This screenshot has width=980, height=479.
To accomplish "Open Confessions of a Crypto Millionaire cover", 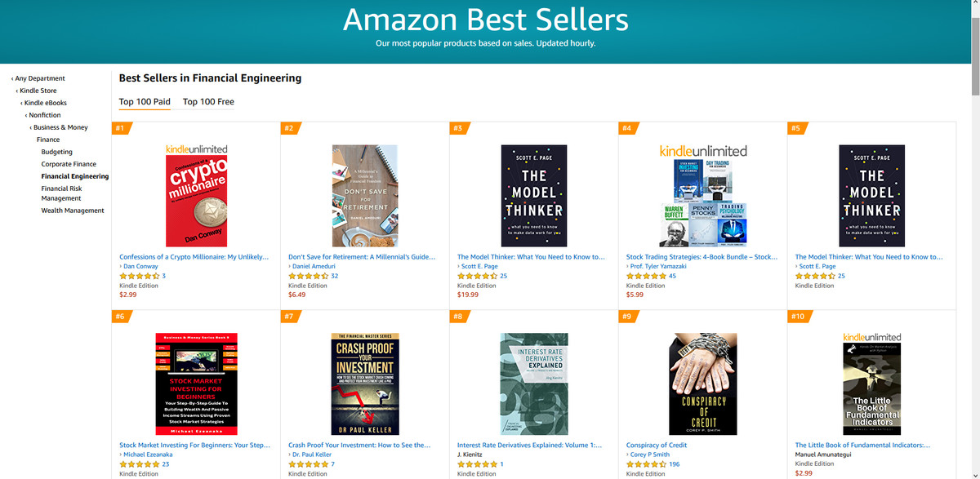I will (x=196, y=196).
